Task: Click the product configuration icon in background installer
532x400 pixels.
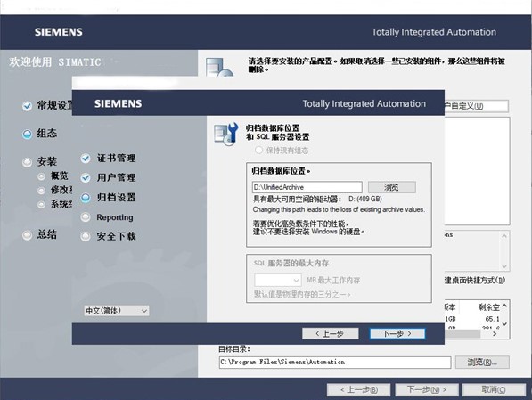Action: coord(219,67)
